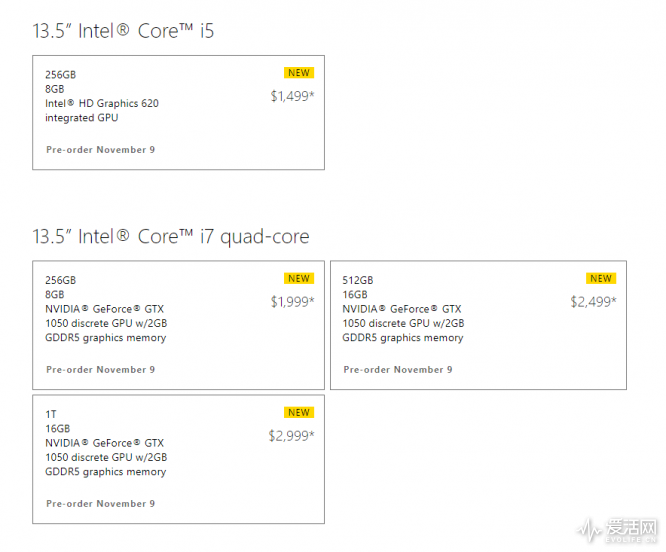666x552 pixels.
Task: Click the 13.5" Intel Core i7 quad-core heading
Action: coord(171,237)
